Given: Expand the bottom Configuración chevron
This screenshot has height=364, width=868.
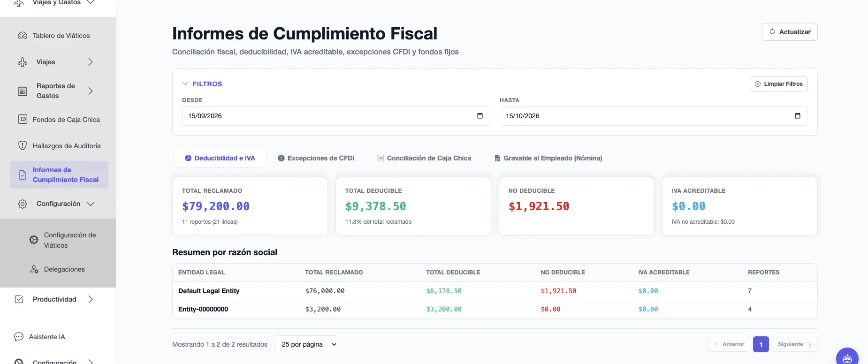Looking at the screenshot, I should pyautogui.click(x=91, y=362).
